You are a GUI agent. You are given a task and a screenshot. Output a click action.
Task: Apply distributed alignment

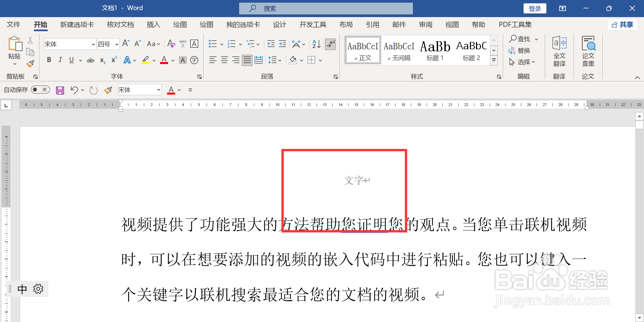259,60
